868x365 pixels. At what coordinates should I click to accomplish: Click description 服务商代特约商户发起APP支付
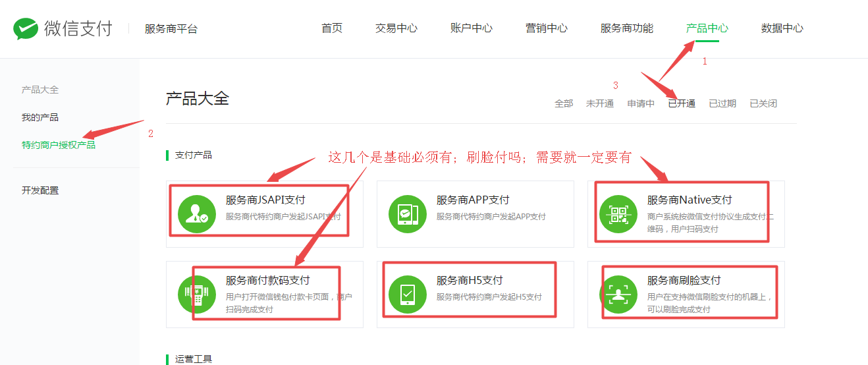point(491,217)
